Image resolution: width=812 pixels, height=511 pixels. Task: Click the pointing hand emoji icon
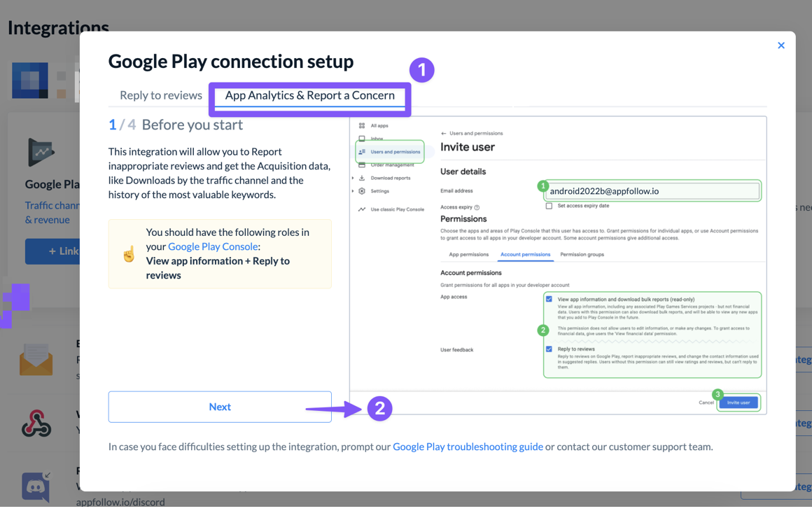point(128,253)
